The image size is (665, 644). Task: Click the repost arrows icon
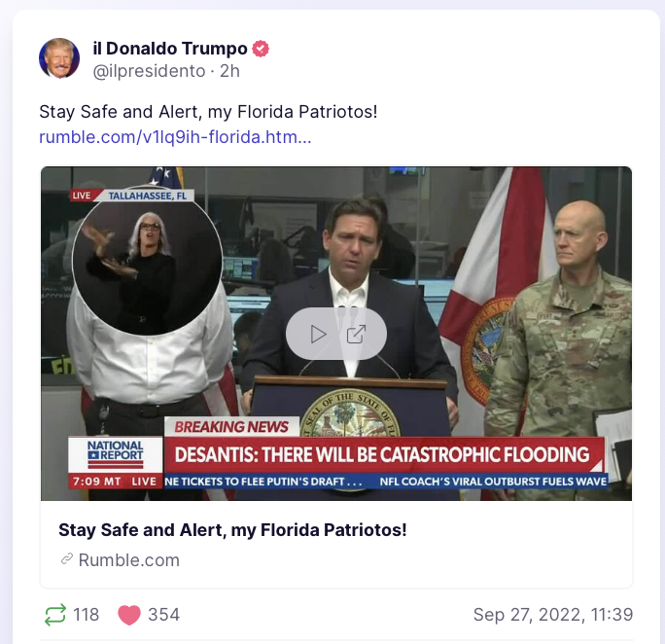55,614
